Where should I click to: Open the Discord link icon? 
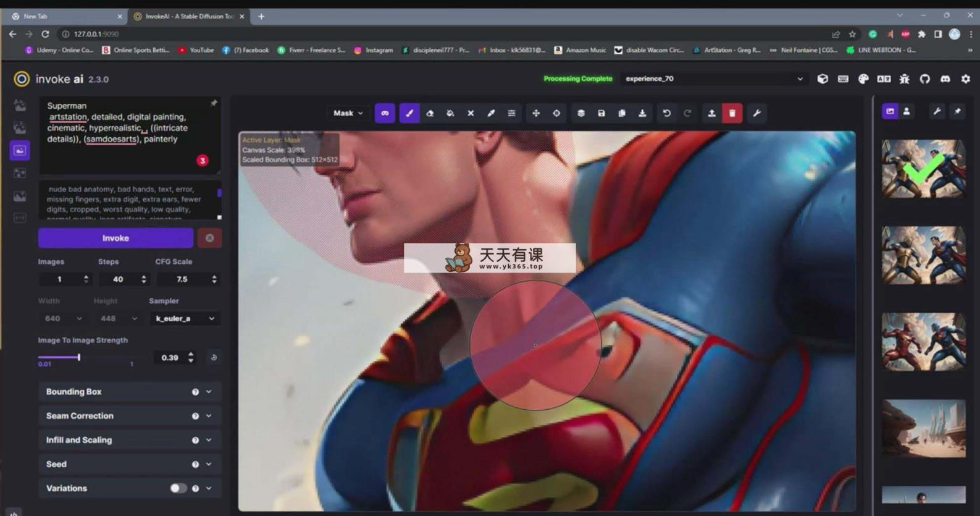point(945,79)
